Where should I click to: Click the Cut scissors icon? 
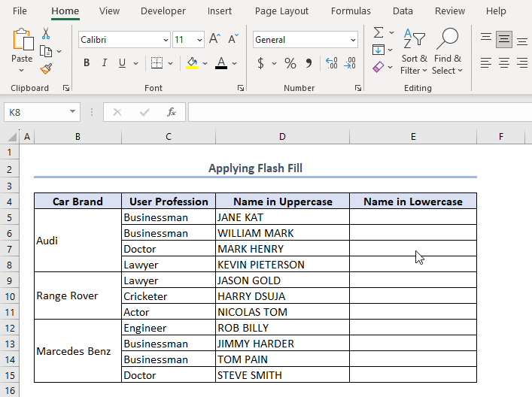point(46,34)
